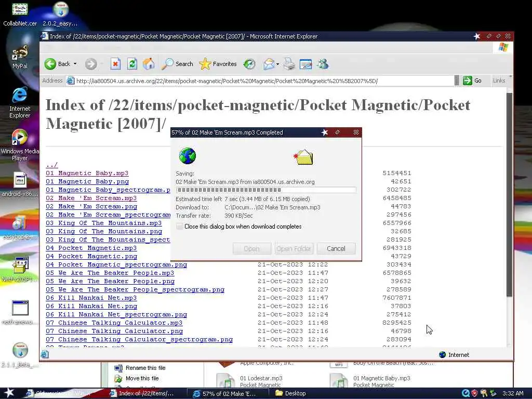
Task: Select Internet Explorer desktop icon
Action: click(20, 102)
